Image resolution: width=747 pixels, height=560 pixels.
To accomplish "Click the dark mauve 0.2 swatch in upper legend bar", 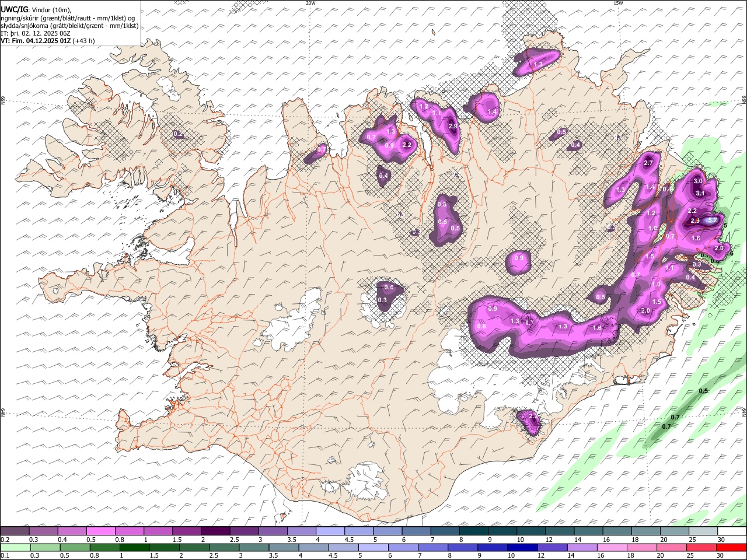I will (x=15, y=531).
